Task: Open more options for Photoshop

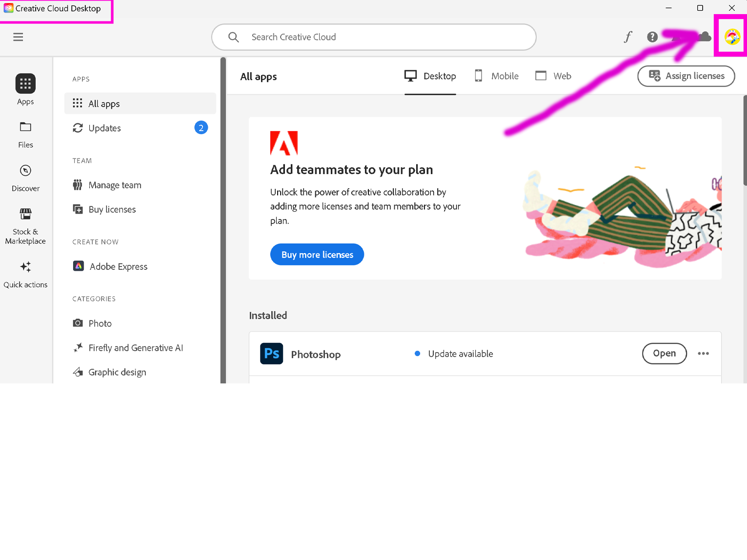Action: (x=703, y=353)
